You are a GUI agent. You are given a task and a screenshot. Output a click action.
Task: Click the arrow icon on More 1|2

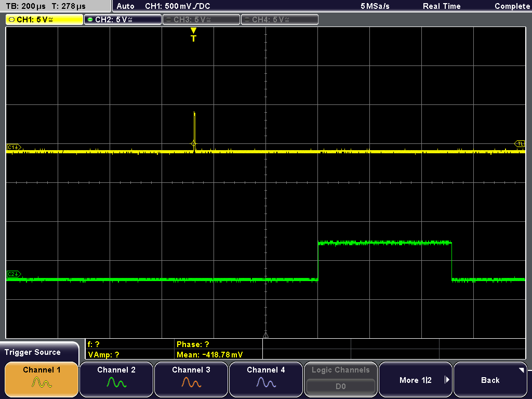point(447,380)
